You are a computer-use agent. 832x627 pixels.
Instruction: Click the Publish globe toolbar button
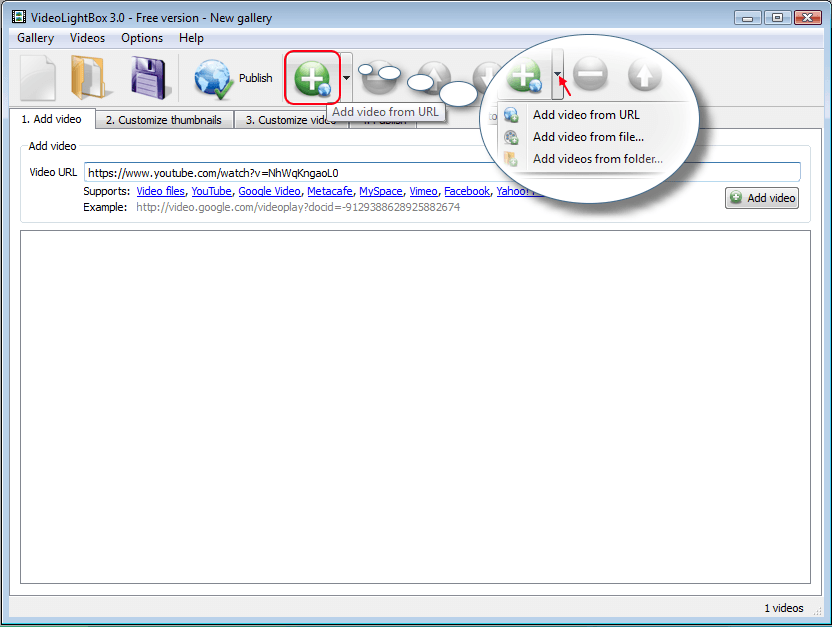tap(233, 79)
